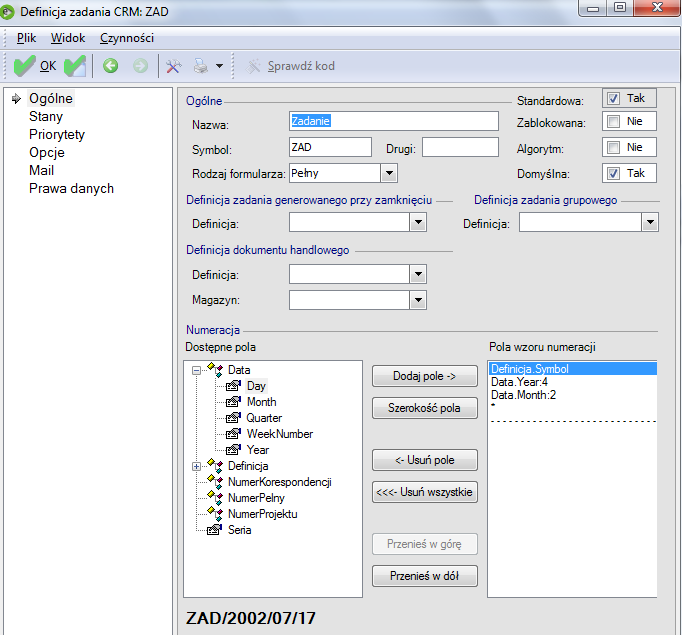Image resolution: width=682 pixels, height=635 pixels.
Task: Toggle the Standardowa checkbox
Action: click(613, 99)
